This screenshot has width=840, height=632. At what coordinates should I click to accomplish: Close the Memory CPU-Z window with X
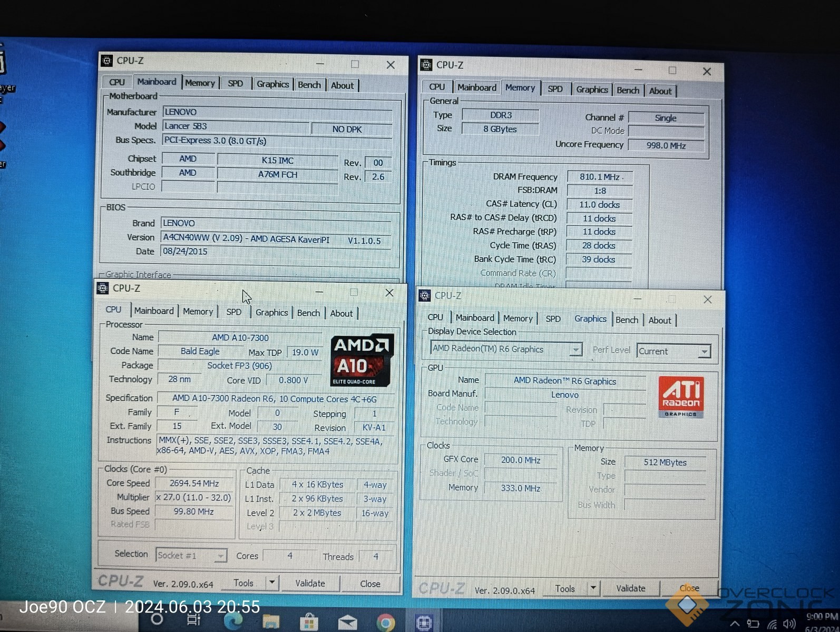(x=707, y=71)
